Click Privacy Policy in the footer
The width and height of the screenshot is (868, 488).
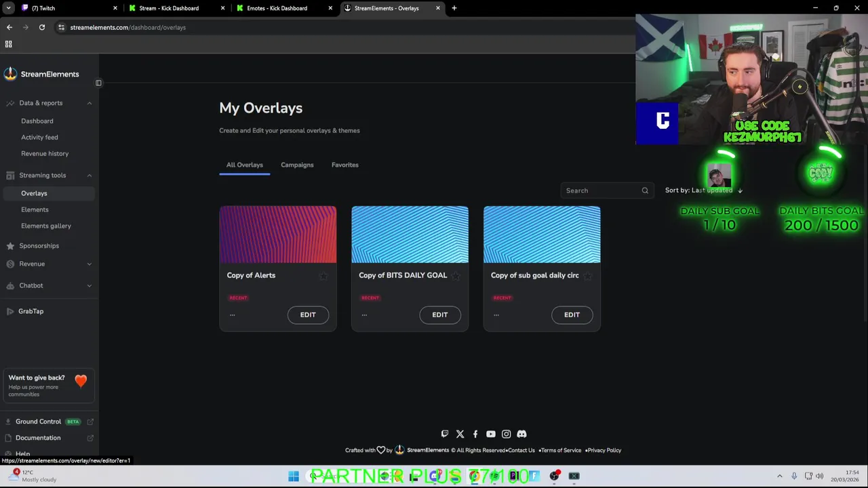(604, 450)
